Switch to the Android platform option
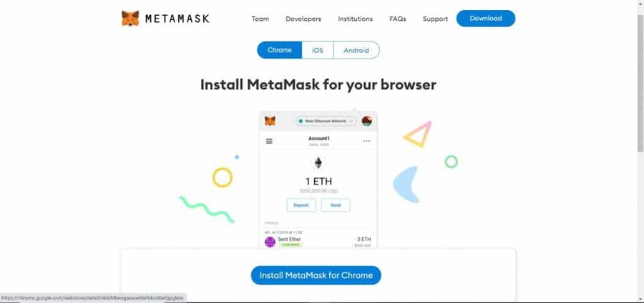Screen dimensions: 644x303 (x=356, y=50)
